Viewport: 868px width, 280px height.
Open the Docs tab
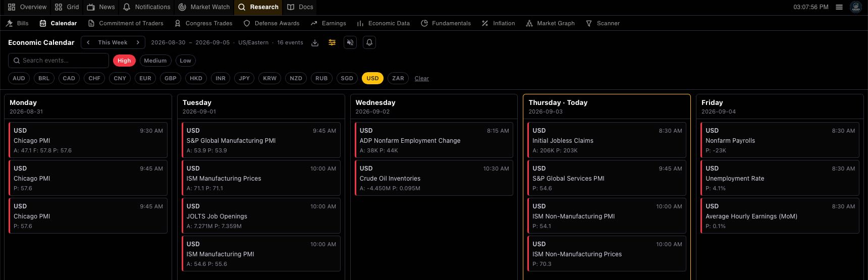pyautogui.click(x=300, y=7)
